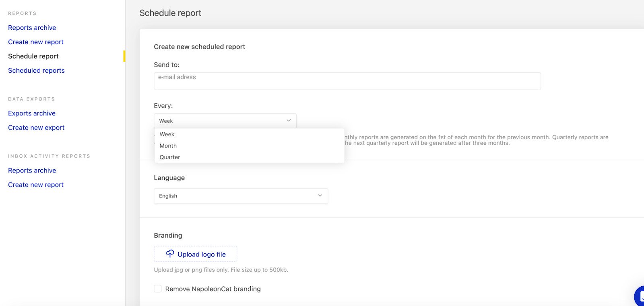644x306 pixels.
Task: Open Create new report under Inbox Activity Reports
Action: 36,185
